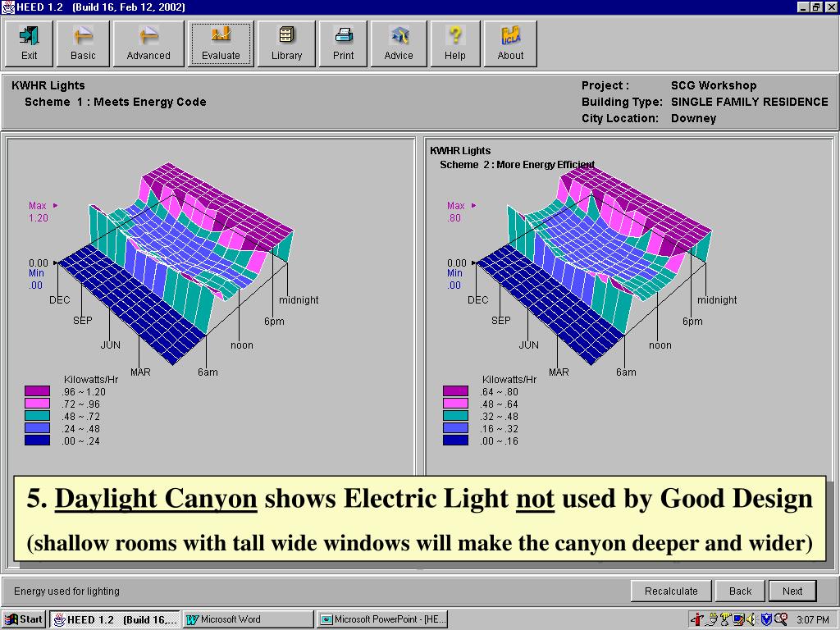
Task: Click the .96 ~ 1.20 purple legend swatch
Action: click(x=37, y=391)
